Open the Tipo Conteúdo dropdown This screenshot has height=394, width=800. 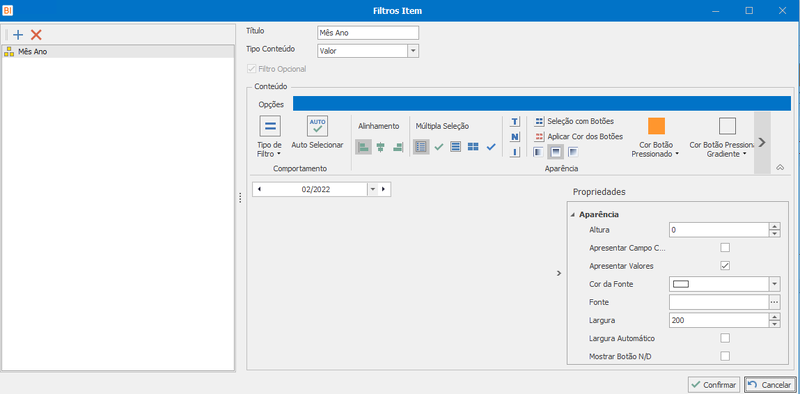[x=413, y=51]
